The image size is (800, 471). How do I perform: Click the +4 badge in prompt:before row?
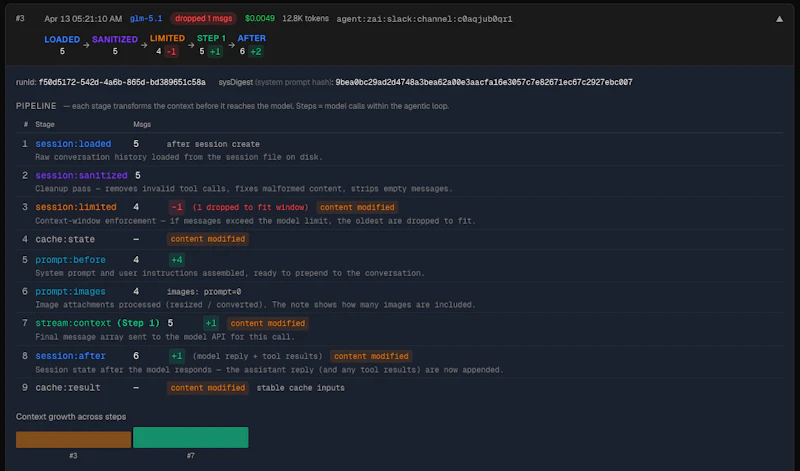pos(177,260)
